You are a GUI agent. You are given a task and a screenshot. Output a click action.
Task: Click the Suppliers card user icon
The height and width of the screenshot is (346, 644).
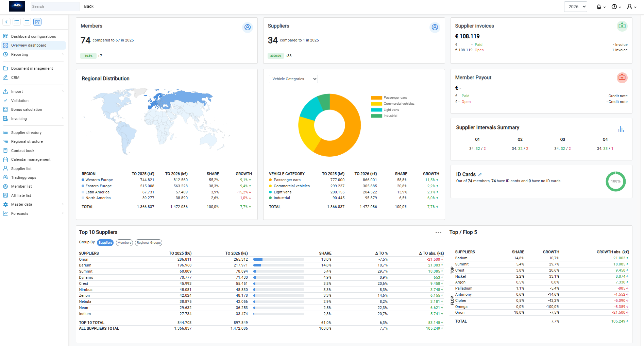[x=435, y=27]
